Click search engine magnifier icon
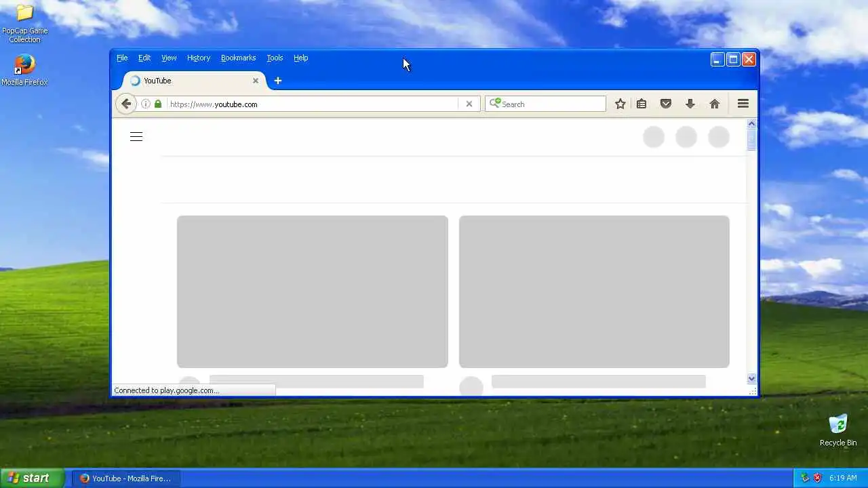This screenshot has width=868, height=488. point(495,103)
